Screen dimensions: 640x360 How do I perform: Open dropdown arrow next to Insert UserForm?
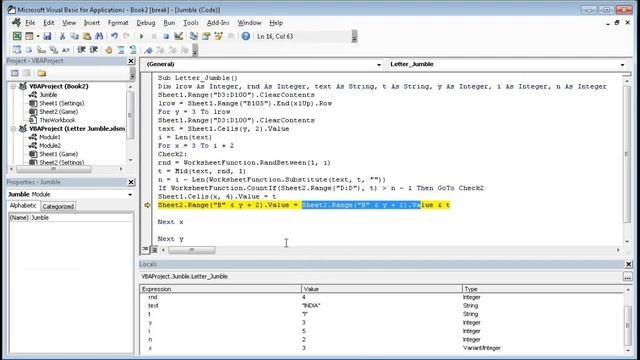(x=38, y=36)
